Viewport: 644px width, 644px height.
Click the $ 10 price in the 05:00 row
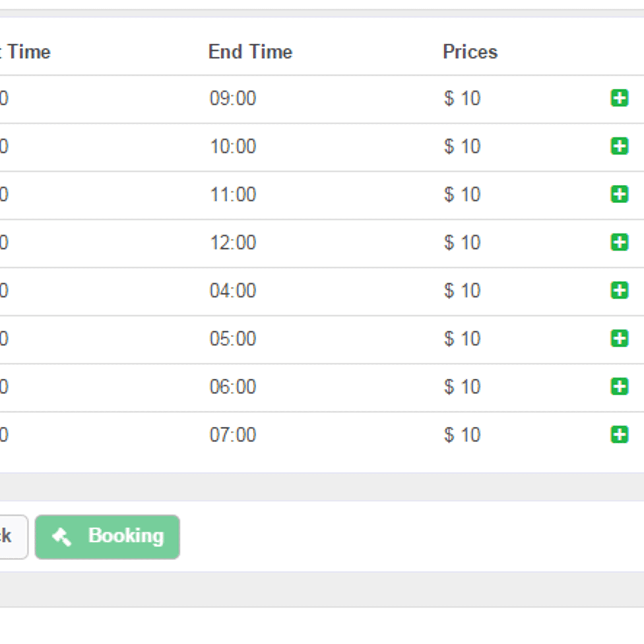[462, 339]
